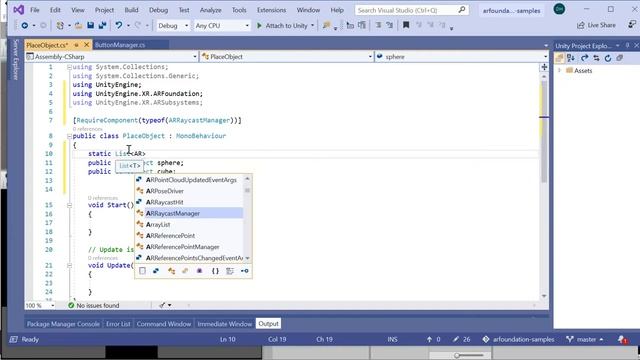The height and width of the screenshot is (360, 640).
Task: Expand the Assets folder in Unity Project Explorer
Action: [x=560, y=71]
